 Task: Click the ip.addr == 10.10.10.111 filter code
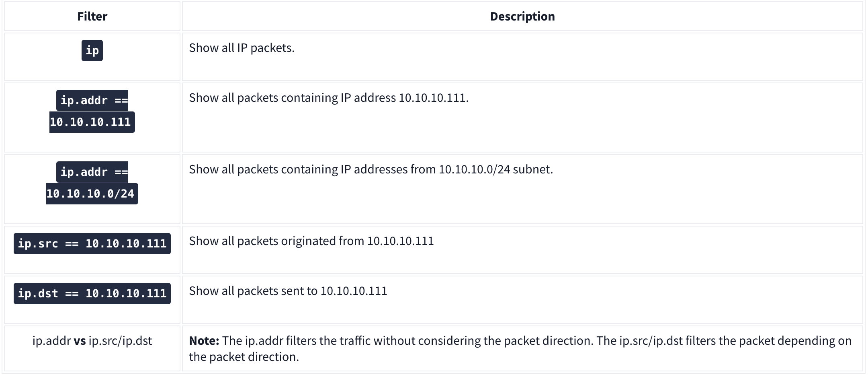pyautogui.click(x=92, y=111)
